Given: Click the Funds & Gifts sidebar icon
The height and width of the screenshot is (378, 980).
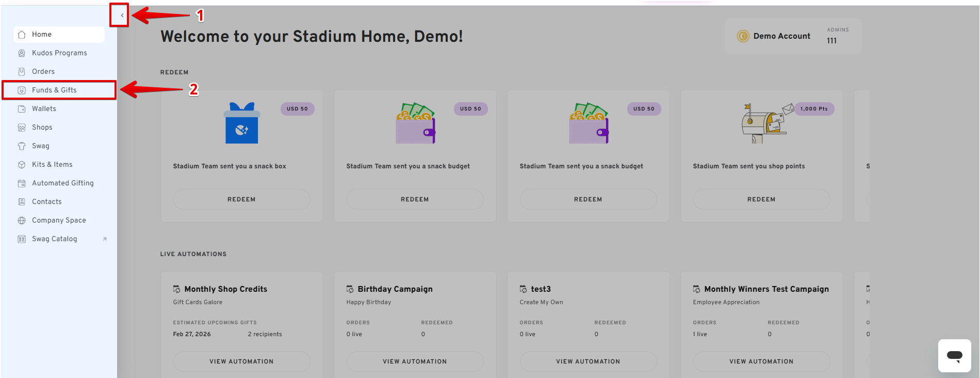Looking at the screenshot, I should (22, 90).
